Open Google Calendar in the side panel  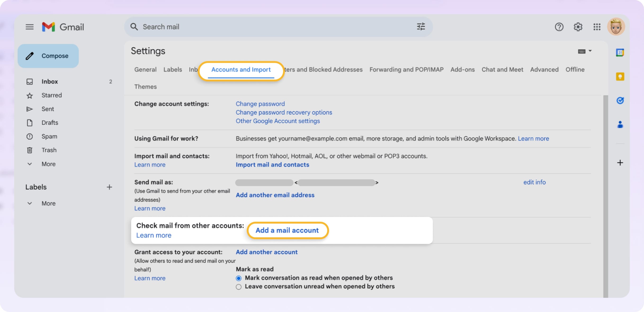[621, 52]
